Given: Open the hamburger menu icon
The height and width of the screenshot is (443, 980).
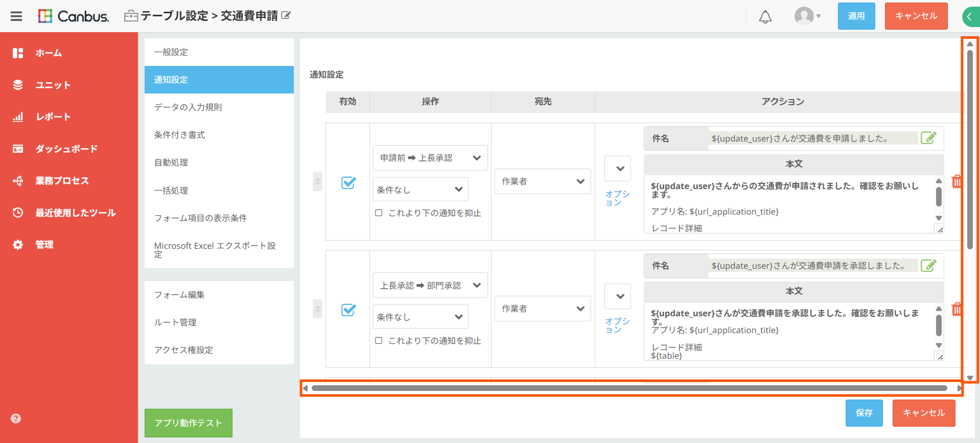Looking at the screenshot, I should tap(16, 16).
